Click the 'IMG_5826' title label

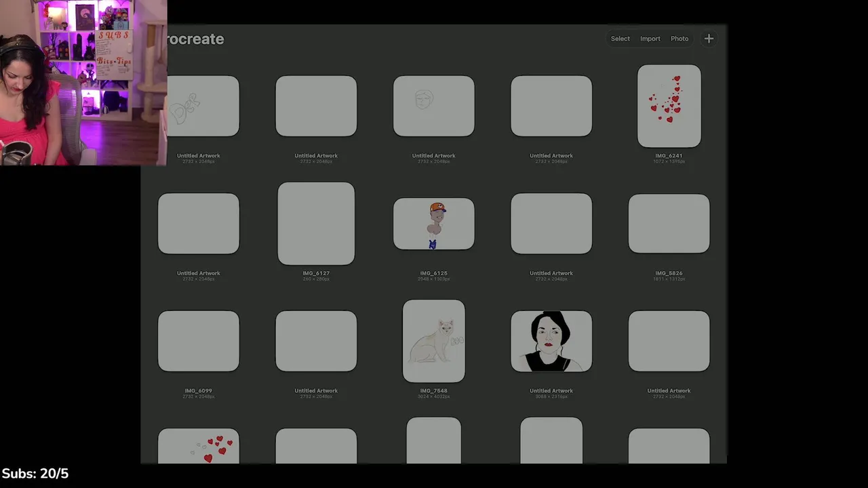click(669, 273)
